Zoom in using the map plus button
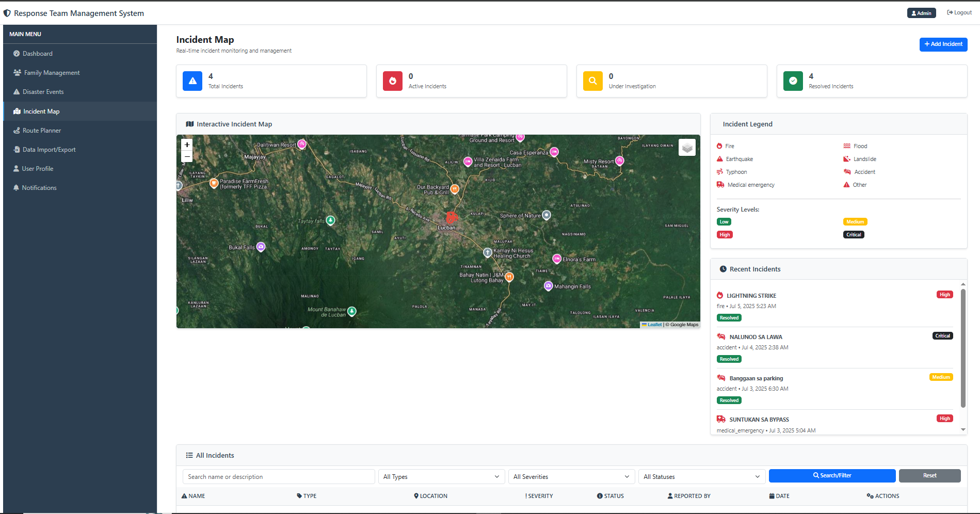Image resolution: width=980 pixels, height=514 pixels. (x=187, y=144)
